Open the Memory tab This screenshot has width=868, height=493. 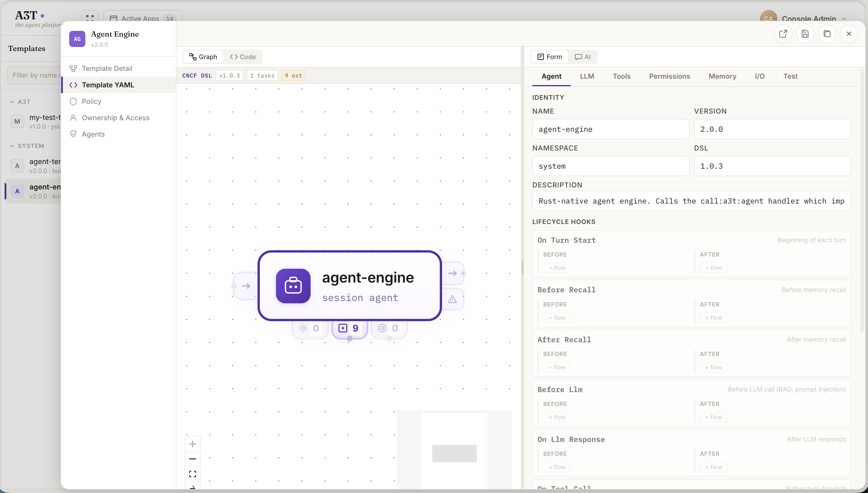722,76
